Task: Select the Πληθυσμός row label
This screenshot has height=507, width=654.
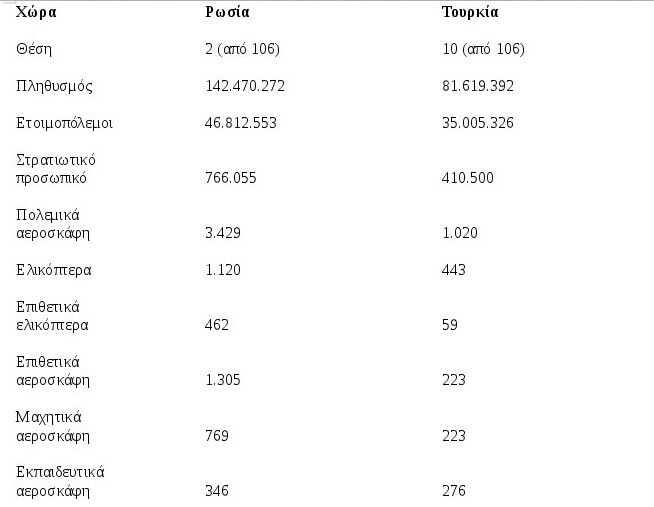Action: coord(54,86)
